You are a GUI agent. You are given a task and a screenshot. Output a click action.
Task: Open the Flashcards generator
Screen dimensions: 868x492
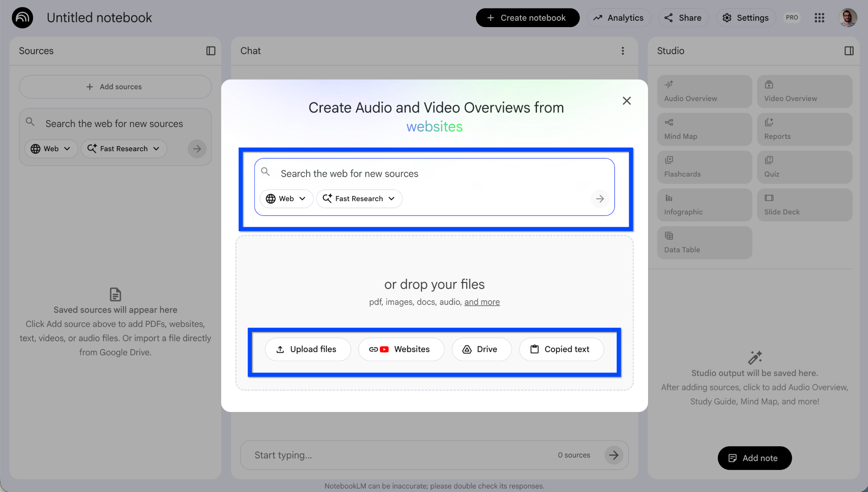click(x=704, y=167)
